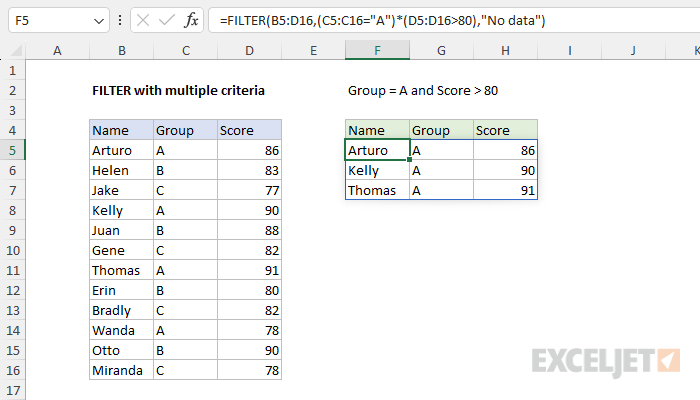Select the Gene cell
Viewport: 700px width, 400px height.
121,250
